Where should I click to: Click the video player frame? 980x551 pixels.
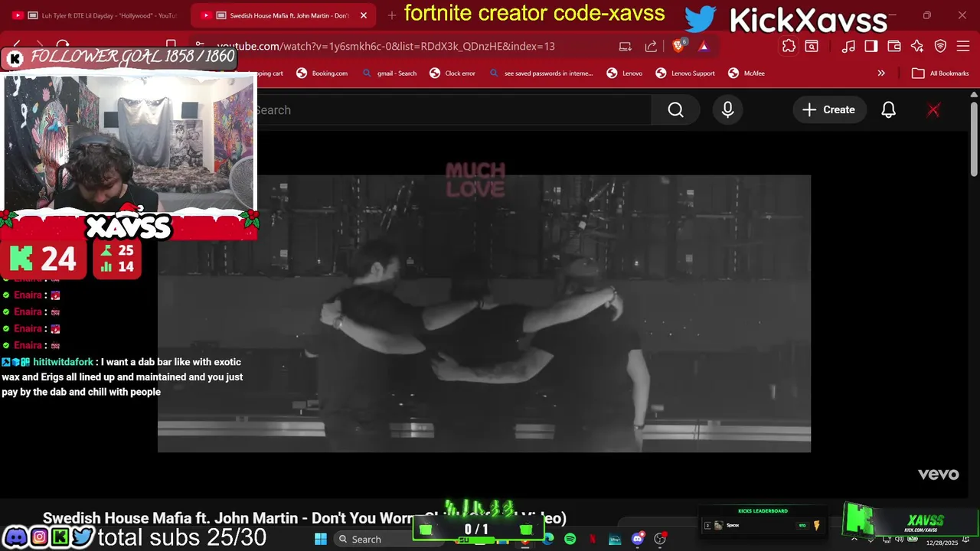[484, 314]
